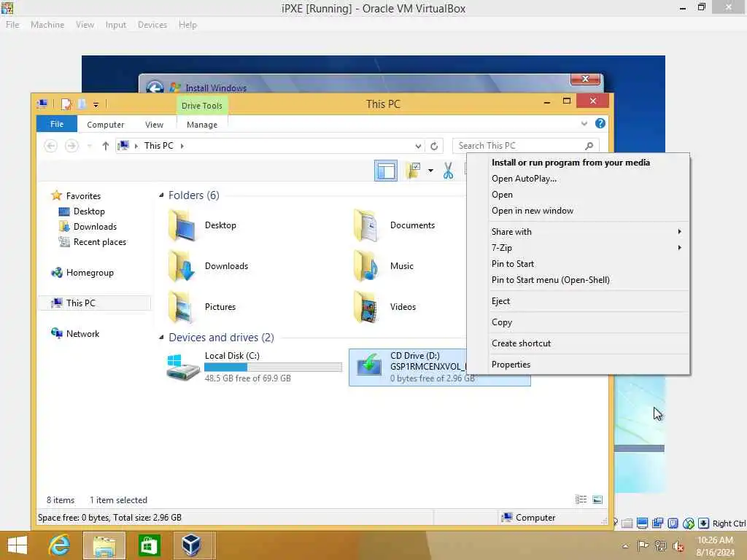Choose Pin to Start in the context menu
Viewport: 747px width, 560px height.
click(x=512, y=264)
